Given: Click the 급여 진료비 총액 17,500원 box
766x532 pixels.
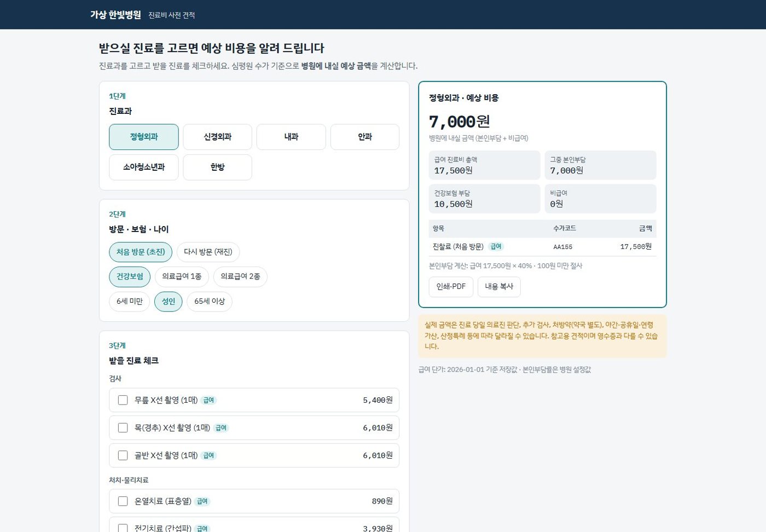Looking at the screenshot, I should (484, 165).
